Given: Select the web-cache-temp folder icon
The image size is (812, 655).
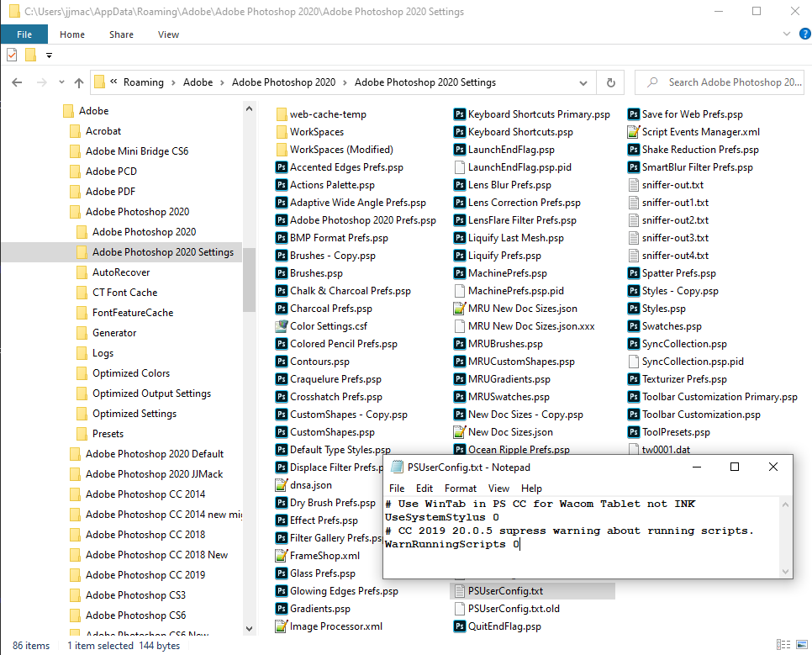Looking at the screenshot, I should coord(282,114).
